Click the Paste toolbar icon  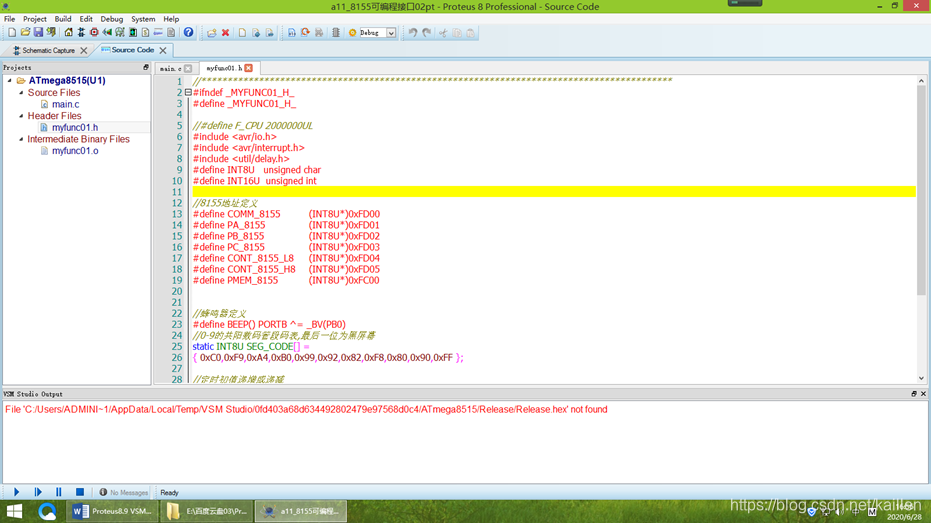coord(470,33)
